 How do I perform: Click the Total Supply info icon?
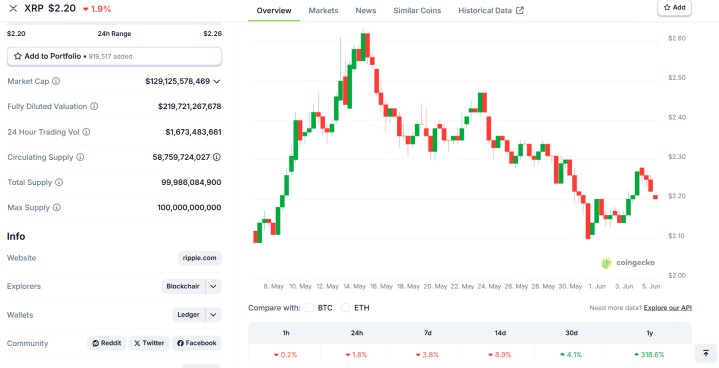59,182
